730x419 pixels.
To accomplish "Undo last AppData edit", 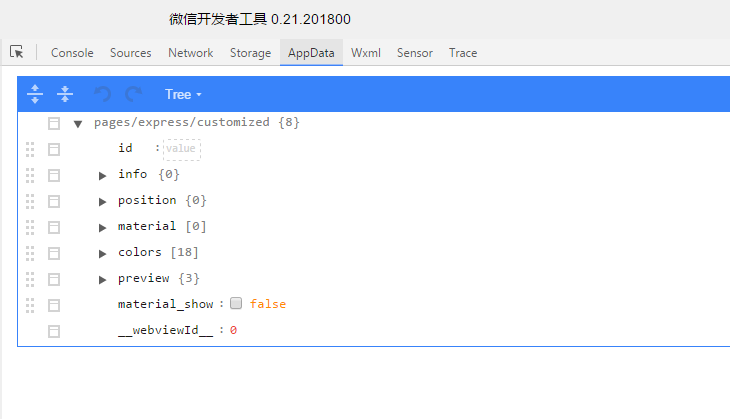I will pyautogui.click(x=102, y=94).
